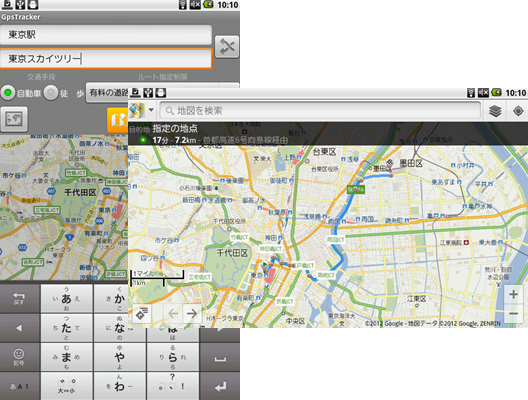The image size is (528, 400).
Task: Click the 江東区 label on the map
Action: [x=417, y=299]
